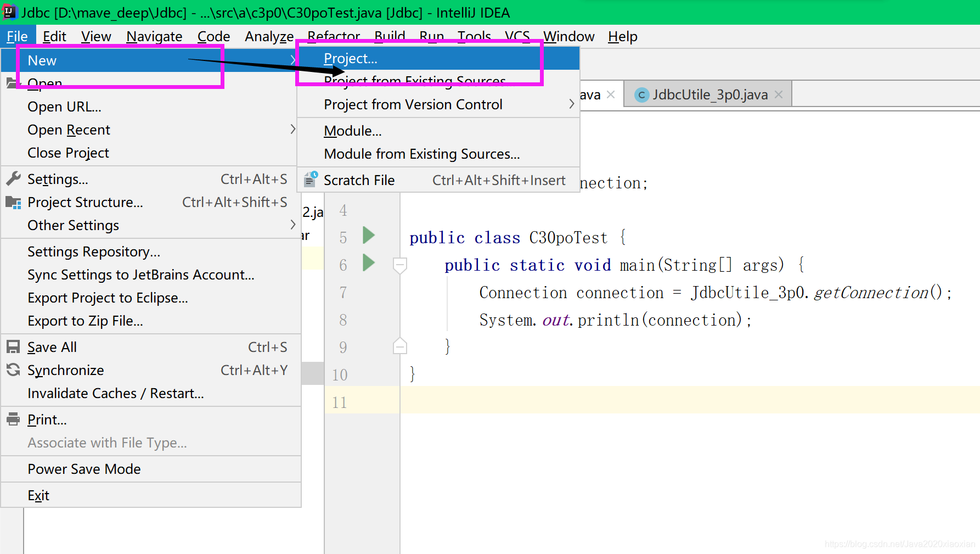Expand the New submenu arrow
This screenshot has height=554, width=980.
(293, 60)
